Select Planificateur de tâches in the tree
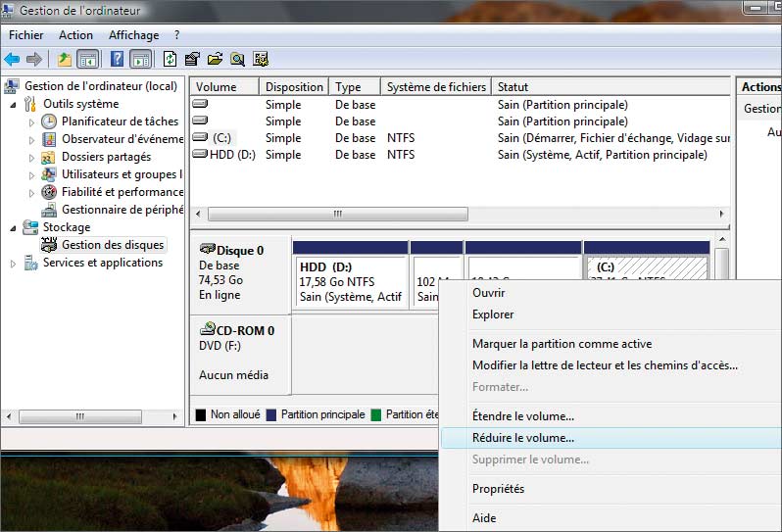 tap(120, 121)
